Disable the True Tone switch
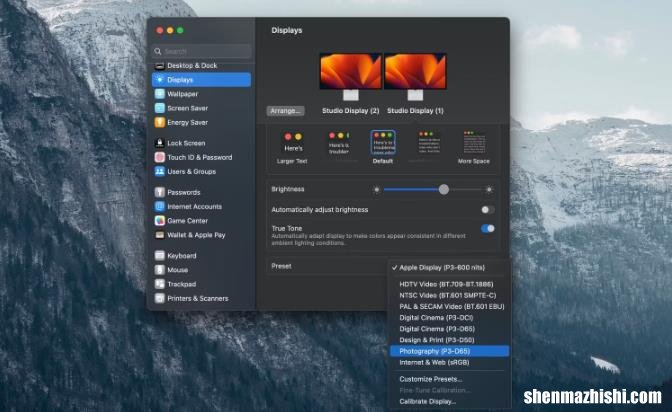This screenshot has height=412, width=672. point(487,229)
